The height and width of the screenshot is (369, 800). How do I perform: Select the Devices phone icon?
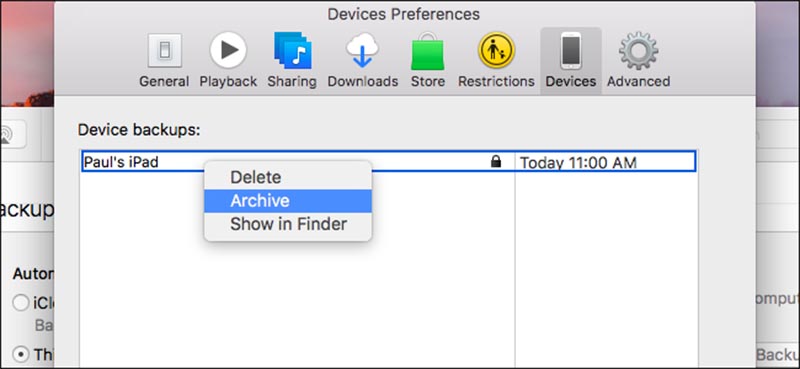tap(570, 50)
